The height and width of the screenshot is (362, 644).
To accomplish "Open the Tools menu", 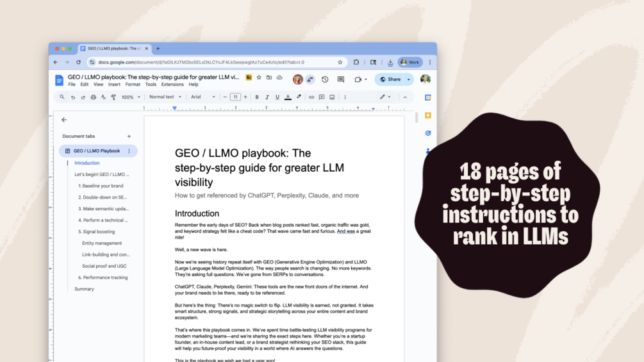I will click(151, 85).
